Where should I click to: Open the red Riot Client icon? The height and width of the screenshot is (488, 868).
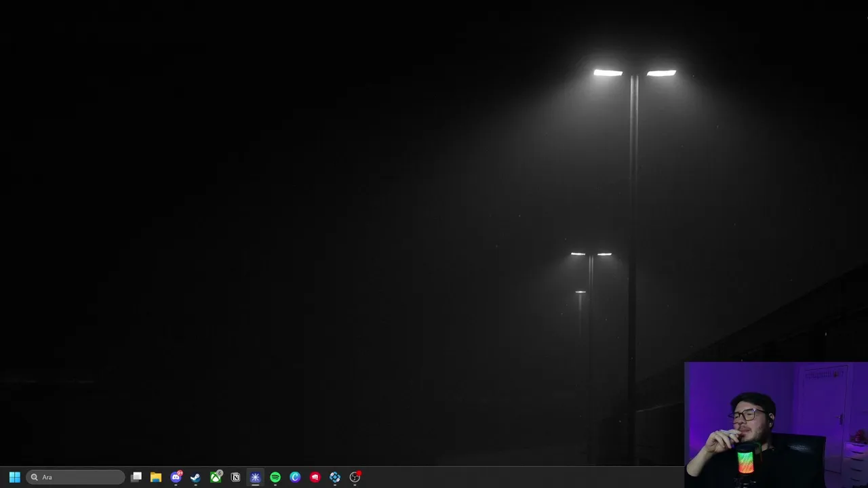click(x=315, y=477)
